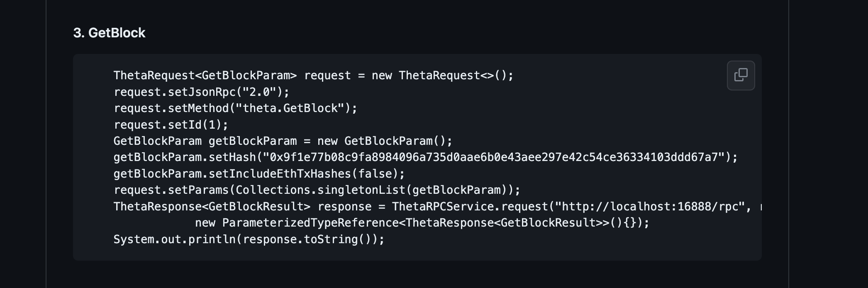
Task: Click the new ParameterizedTypeReference line
Action: click(422, 223)
